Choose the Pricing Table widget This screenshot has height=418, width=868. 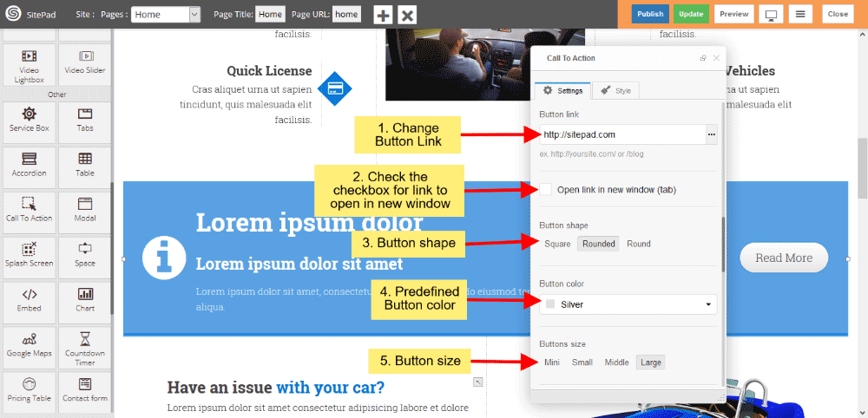click(x=30, y=392)
